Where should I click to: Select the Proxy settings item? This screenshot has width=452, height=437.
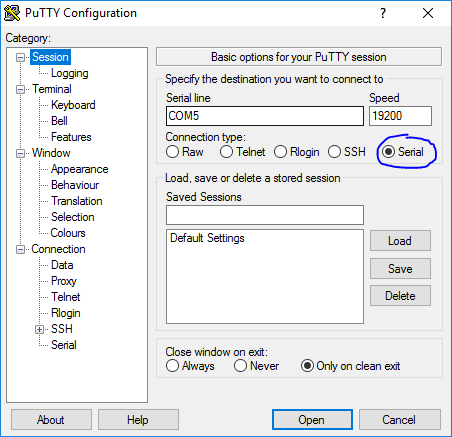click(x=64, y=281)
